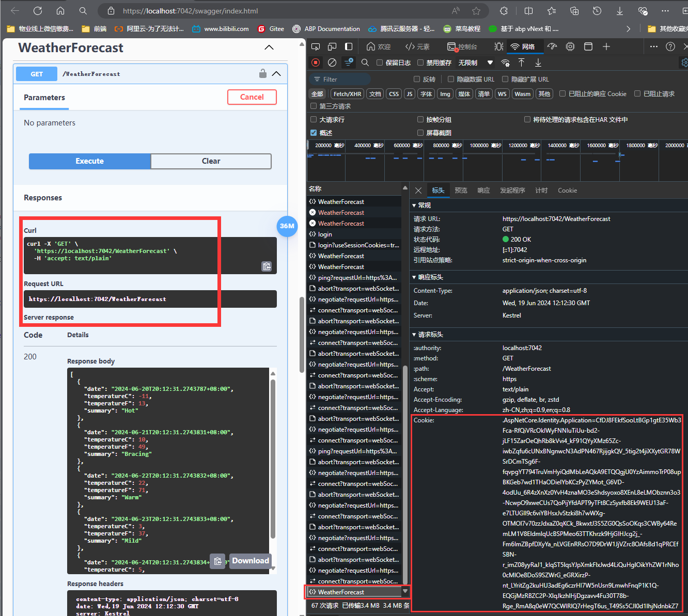Click the Swagger page vertical scrollbar
The width and height of the screenshot is (688, 616).
(302, 335)
